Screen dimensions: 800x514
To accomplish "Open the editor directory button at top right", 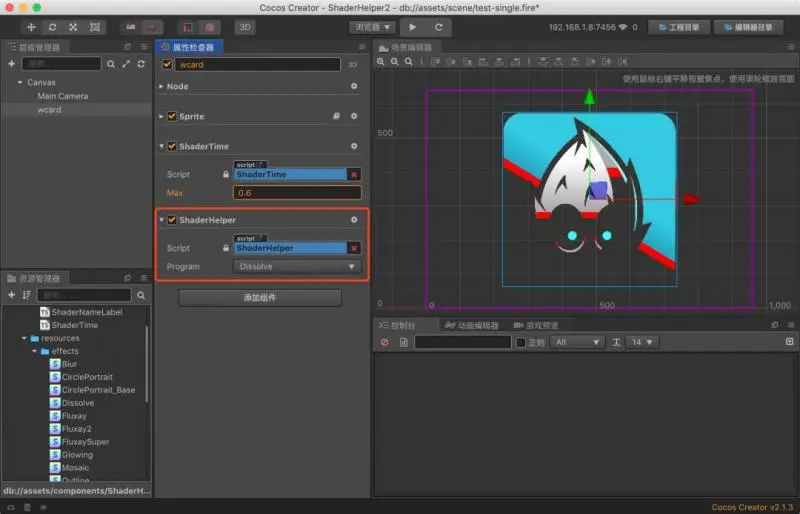I will 748,27.
